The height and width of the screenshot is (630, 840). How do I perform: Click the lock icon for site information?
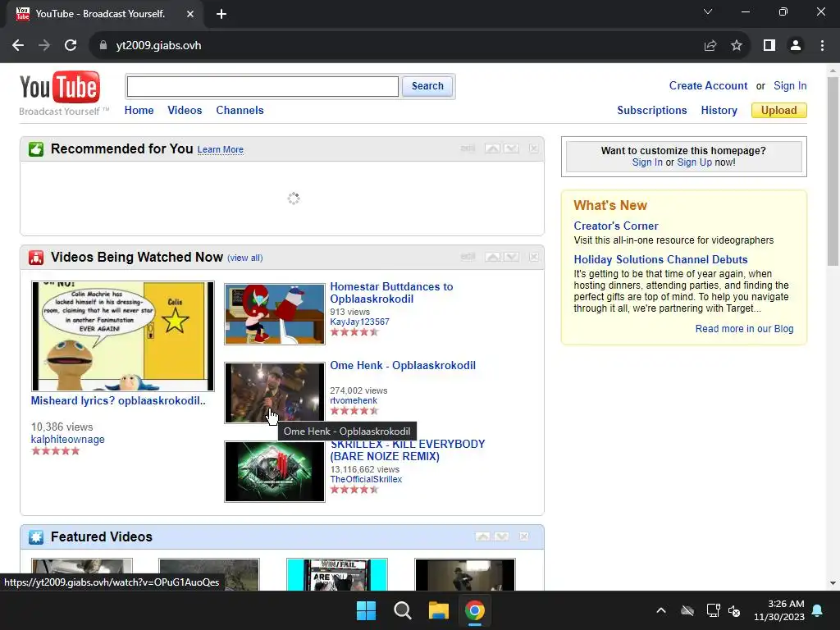(x=103, y=46)
